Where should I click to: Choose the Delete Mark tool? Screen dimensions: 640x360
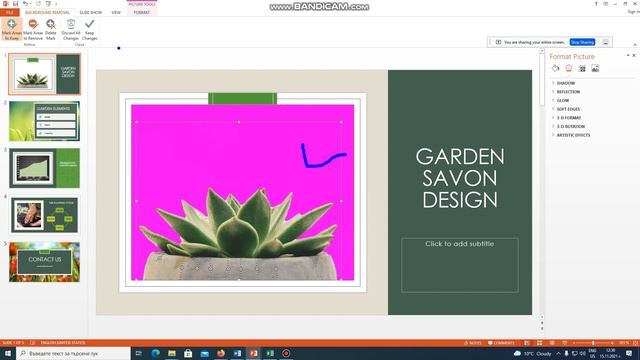tap(51, 29)
